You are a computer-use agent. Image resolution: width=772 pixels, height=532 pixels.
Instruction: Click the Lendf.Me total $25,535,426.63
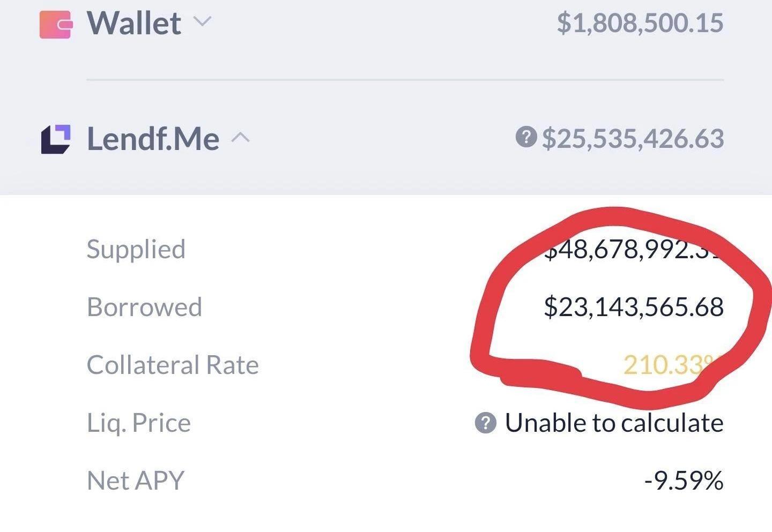point(633,138)
